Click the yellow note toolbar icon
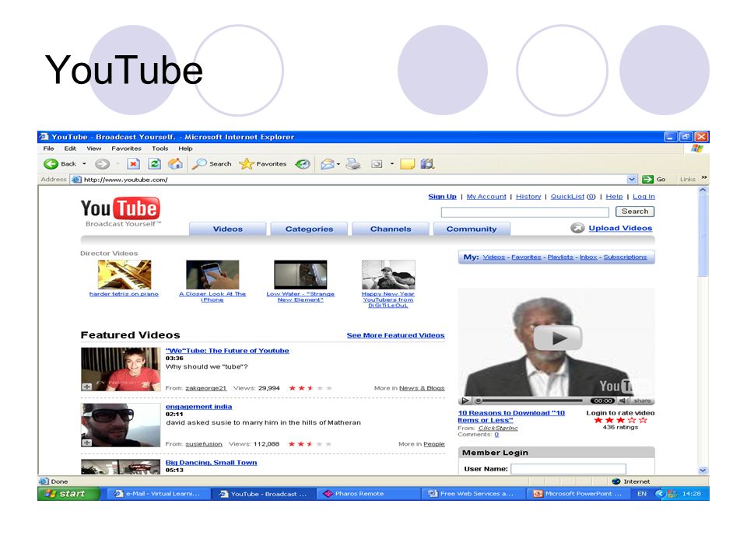The image size is (747, 560). (407, 164)
